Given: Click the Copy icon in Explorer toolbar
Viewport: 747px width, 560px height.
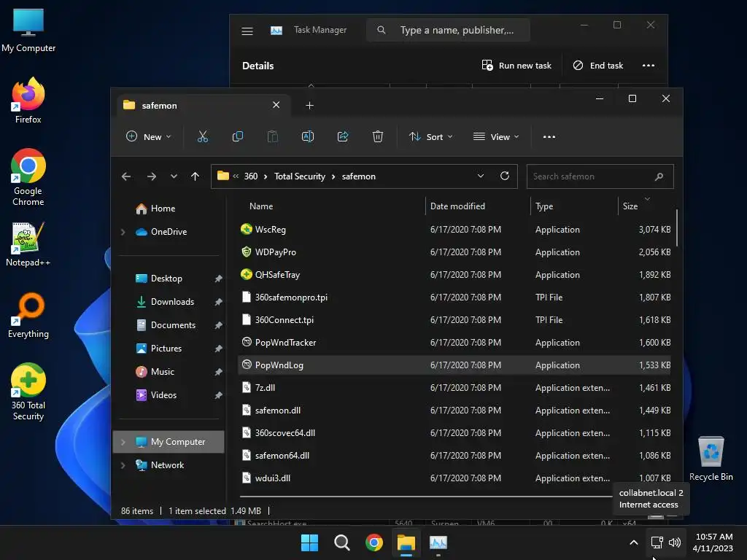Looking at the screenshot, I should pyautogui.click(x=237, y=136).
